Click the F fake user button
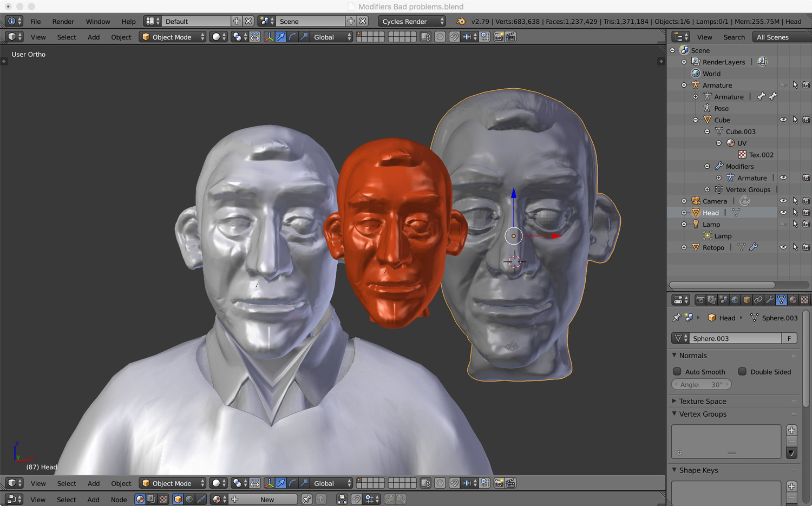The width and height of the screenshot is (812, 506). coord(789,338)
